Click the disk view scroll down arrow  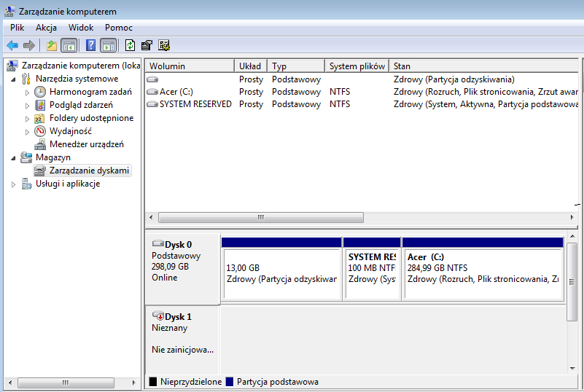[x=572, y=369]
